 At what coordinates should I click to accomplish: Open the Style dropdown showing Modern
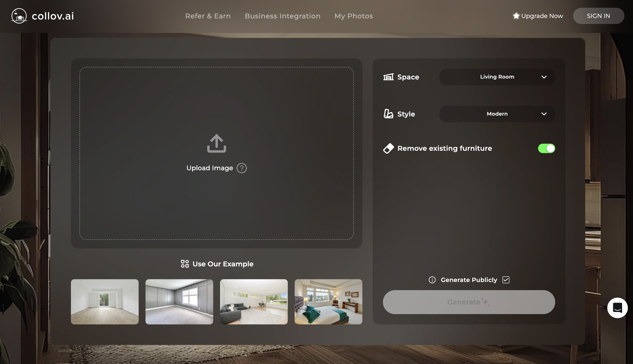pos(497,114)
